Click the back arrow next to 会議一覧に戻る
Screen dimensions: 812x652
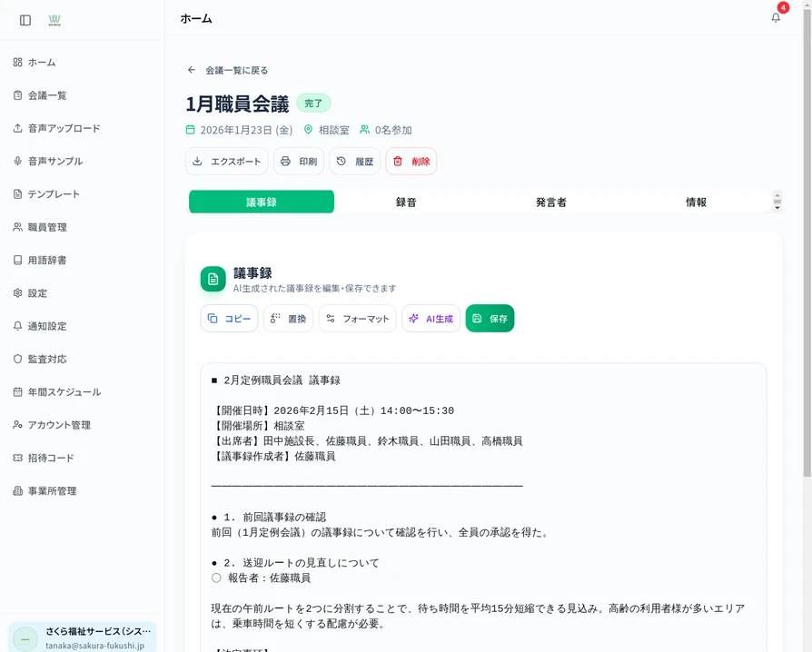tap(192, 70)
